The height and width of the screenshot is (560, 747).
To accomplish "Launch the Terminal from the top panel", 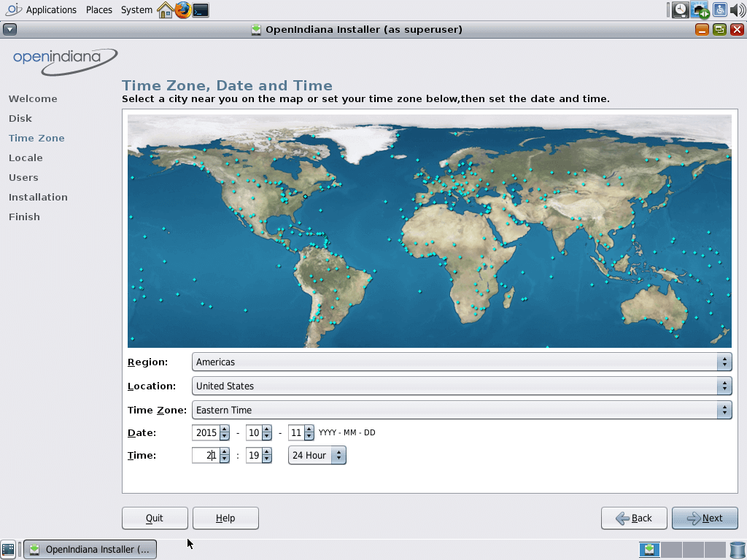I will [201, 10].
